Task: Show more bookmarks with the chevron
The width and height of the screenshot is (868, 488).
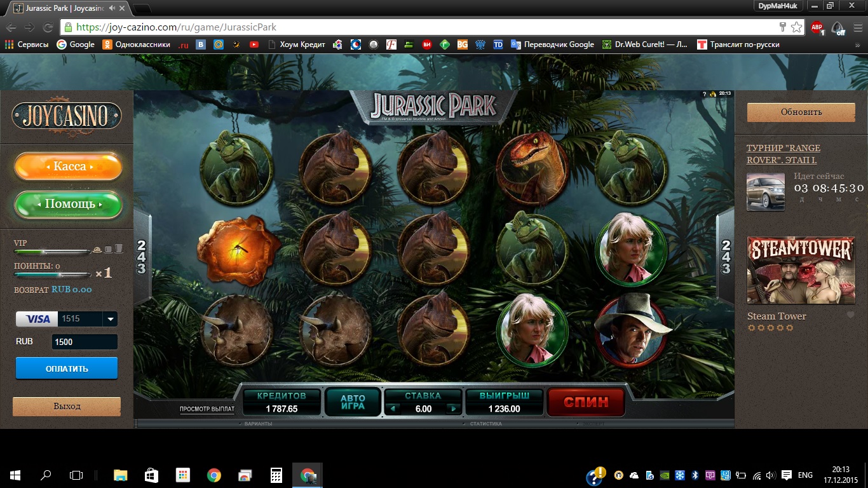Action: (x=858, y=44)
